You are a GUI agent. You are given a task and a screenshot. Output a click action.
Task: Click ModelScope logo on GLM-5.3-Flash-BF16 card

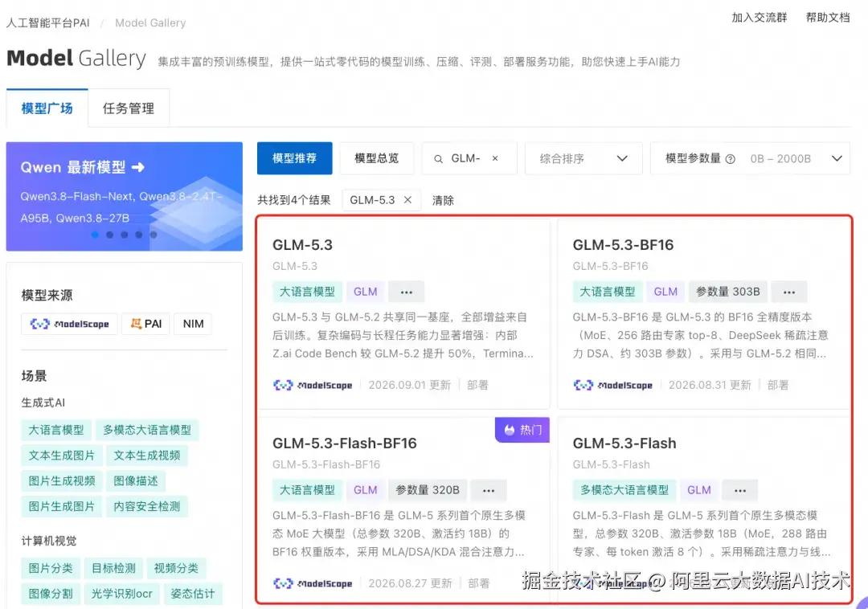[x=313, y=583]
